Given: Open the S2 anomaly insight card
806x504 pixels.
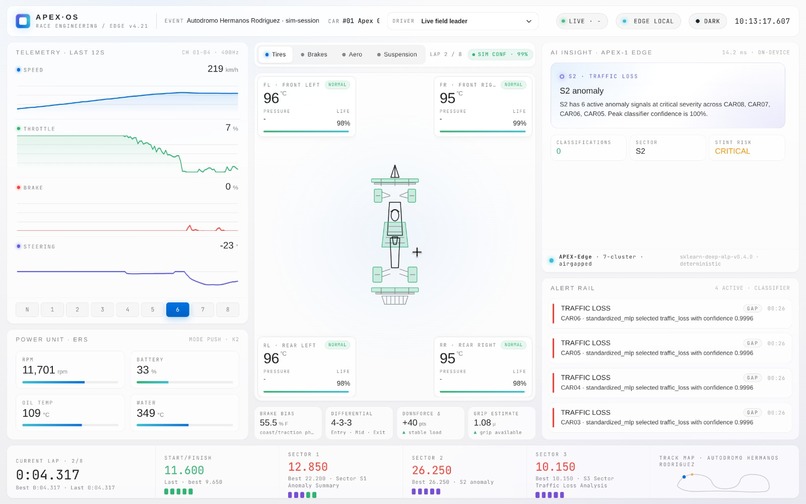Looking at the screenshot, I should click(668, 96).
